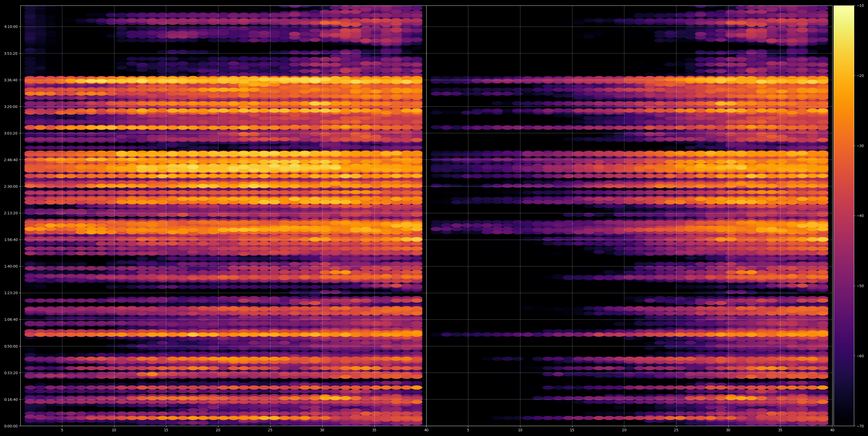Click the −10 colorbar tick label
This screenshot has width=868, height=436.
(860, 5)
